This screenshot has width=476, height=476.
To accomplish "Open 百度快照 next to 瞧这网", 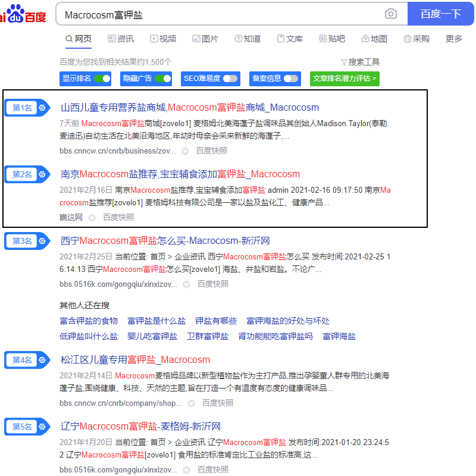I will [118, 217].
